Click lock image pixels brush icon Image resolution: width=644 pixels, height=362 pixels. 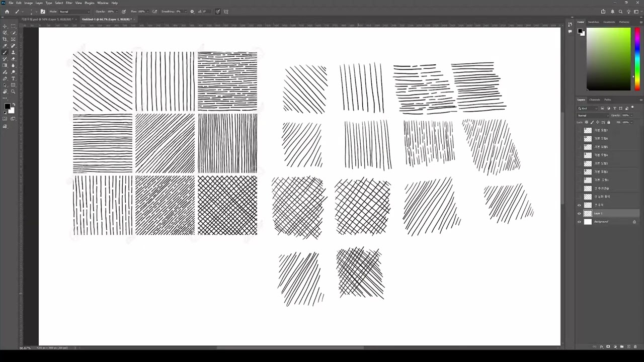(x=592, y=122)
